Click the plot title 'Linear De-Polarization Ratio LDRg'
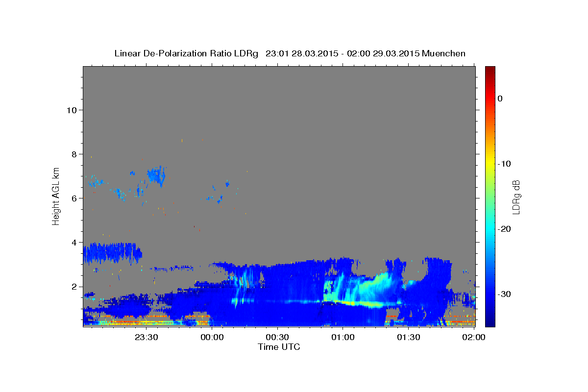This screenshot has width=588, height=392. (186, 53)
